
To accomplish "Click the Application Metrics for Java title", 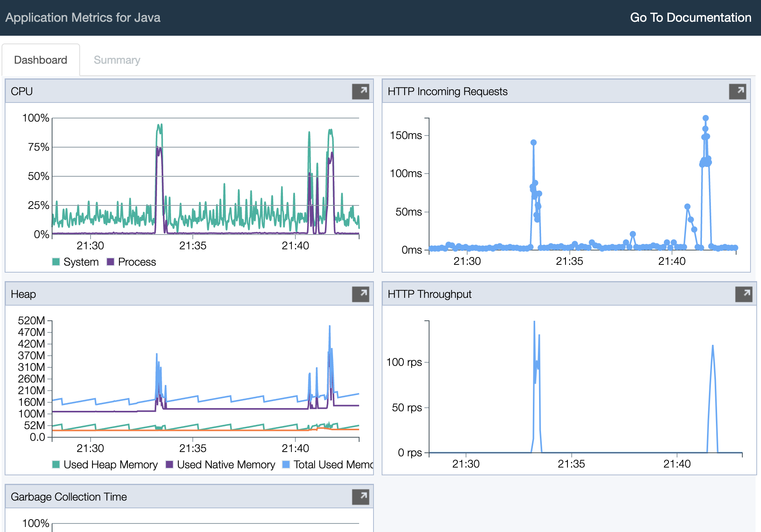I will (83, 17).
